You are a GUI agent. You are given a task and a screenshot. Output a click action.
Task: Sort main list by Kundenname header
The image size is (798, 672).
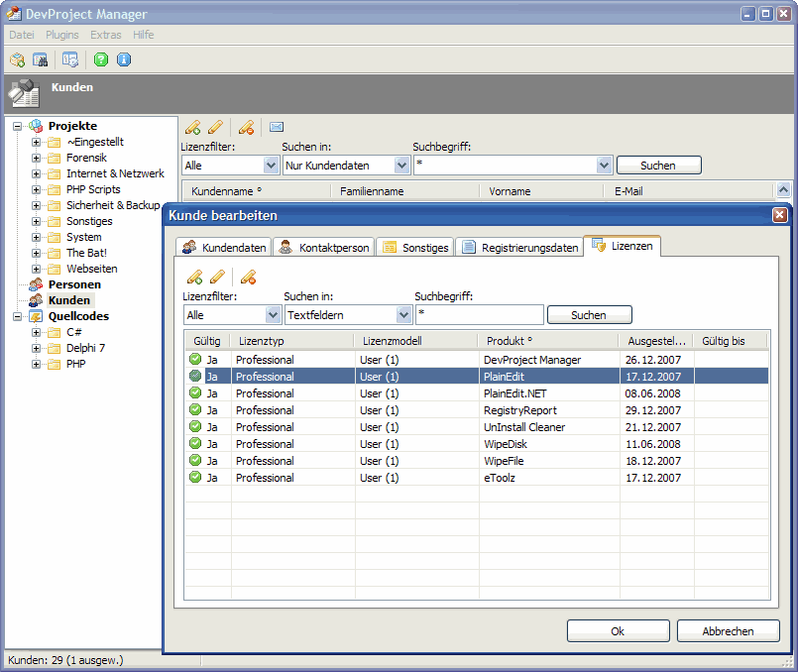[x=257, y=191]
